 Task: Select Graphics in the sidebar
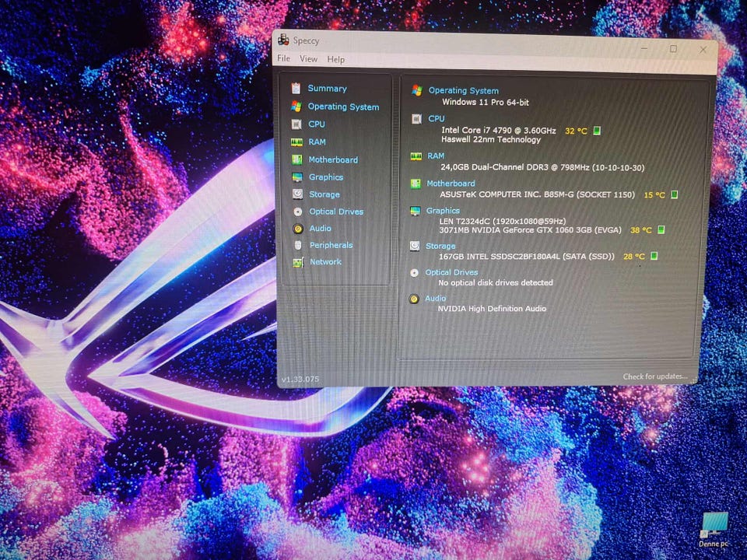tap(326, 177)
